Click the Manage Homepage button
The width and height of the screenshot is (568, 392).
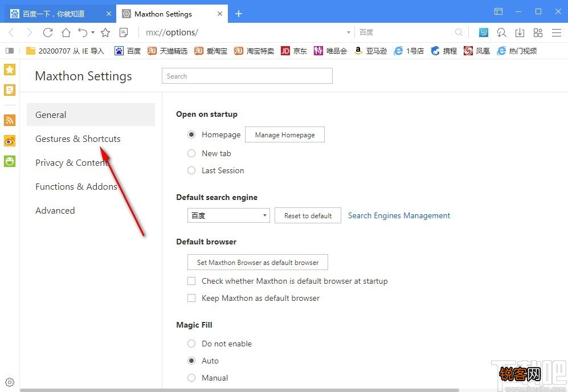(285, 134)
